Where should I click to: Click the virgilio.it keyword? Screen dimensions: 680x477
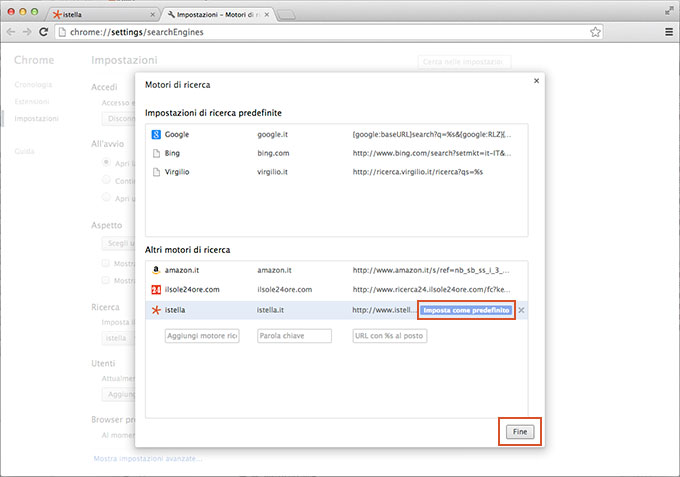(272, 172)
